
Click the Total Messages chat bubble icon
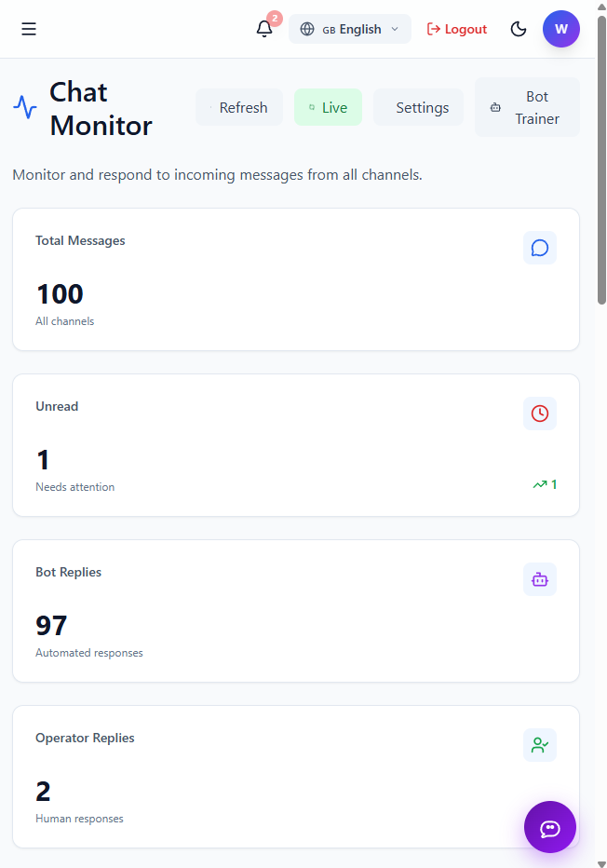[x=539, y=248]
